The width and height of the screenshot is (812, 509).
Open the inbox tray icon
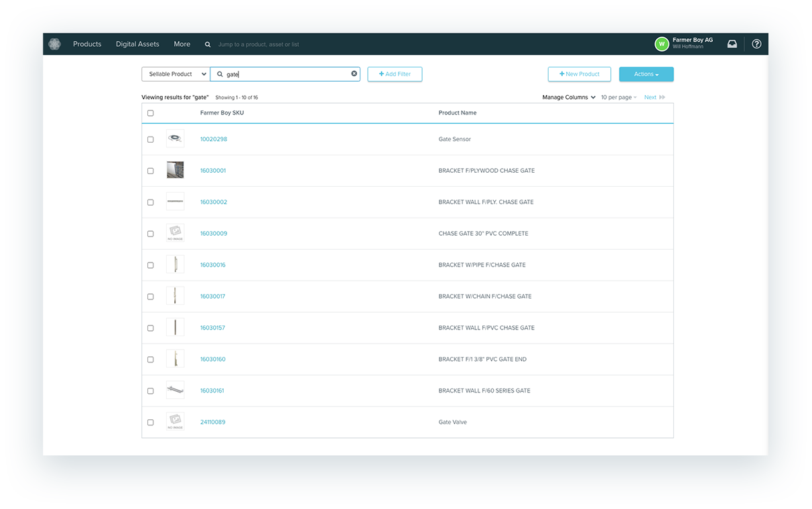732,44
